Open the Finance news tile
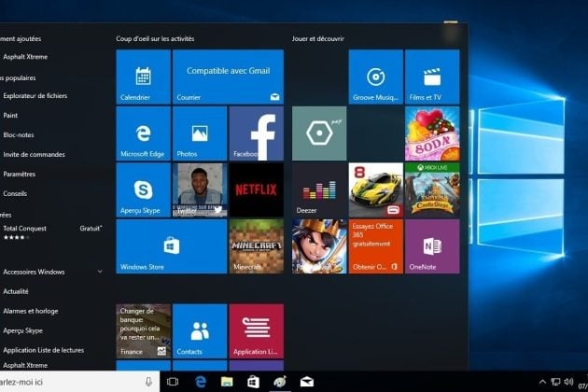Viewport: 588px width, 392px height. 143,331
